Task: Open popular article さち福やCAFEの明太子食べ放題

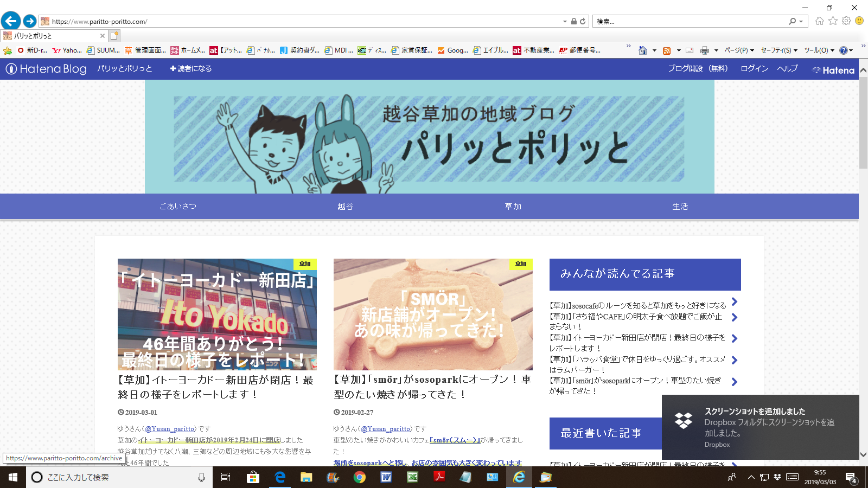Action: [636, 322]
